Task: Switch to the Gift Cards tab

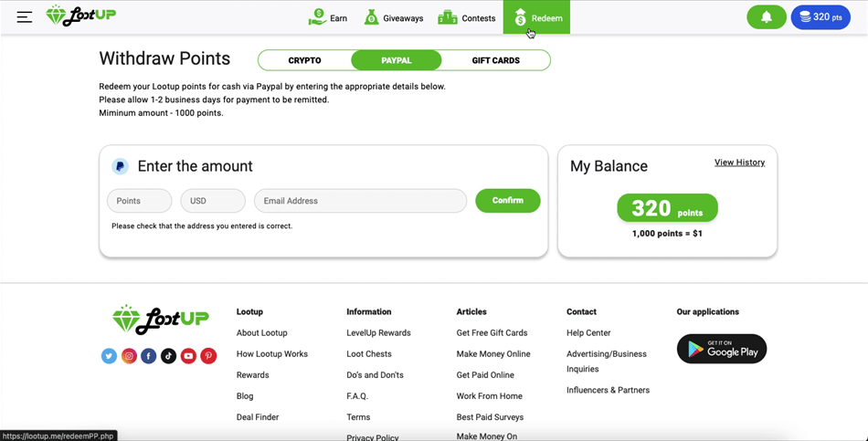Action: (x=496, y=60)
